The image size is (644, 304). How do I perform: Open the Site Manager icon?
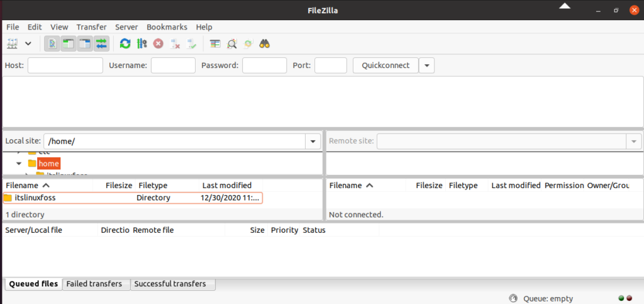[13, 43]
